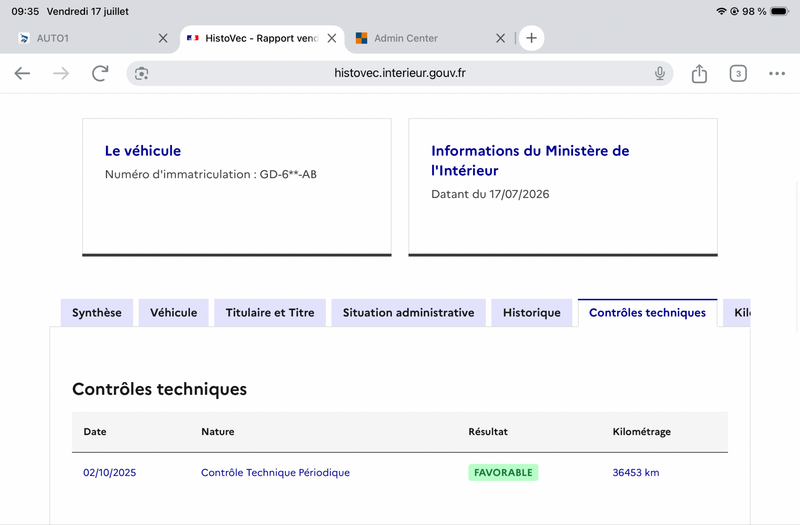
Task: Click the Le véhicule card heading
Action: click(x=143, y=151)
